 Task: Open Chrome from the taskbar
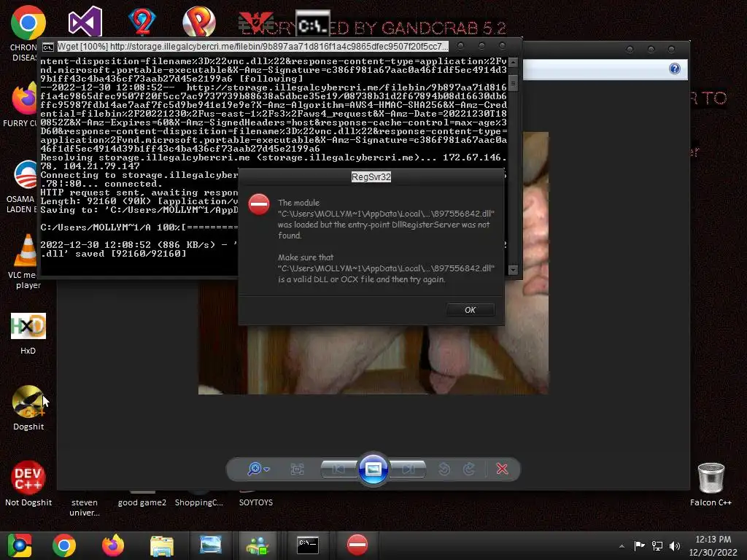coord(64,545)
